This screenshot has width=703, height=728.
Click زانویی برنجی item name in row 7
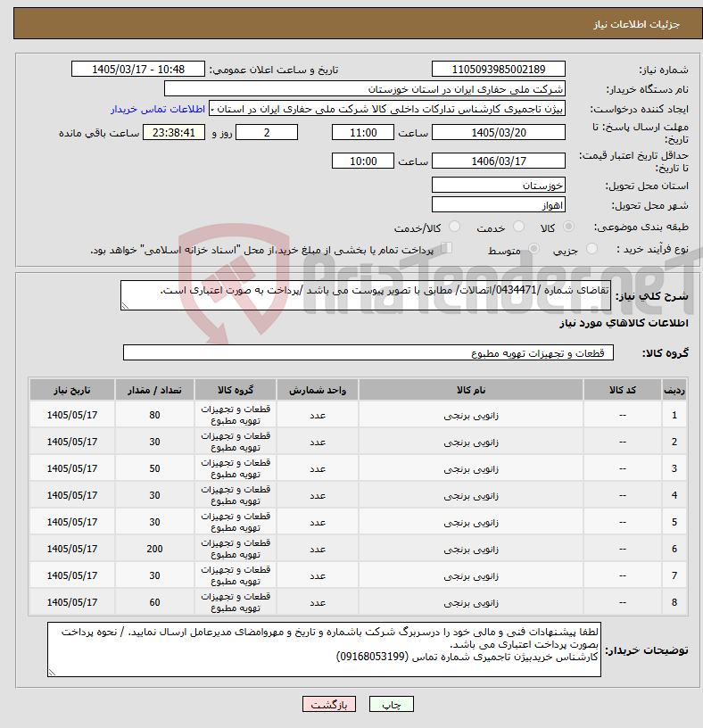click(471, 575)
